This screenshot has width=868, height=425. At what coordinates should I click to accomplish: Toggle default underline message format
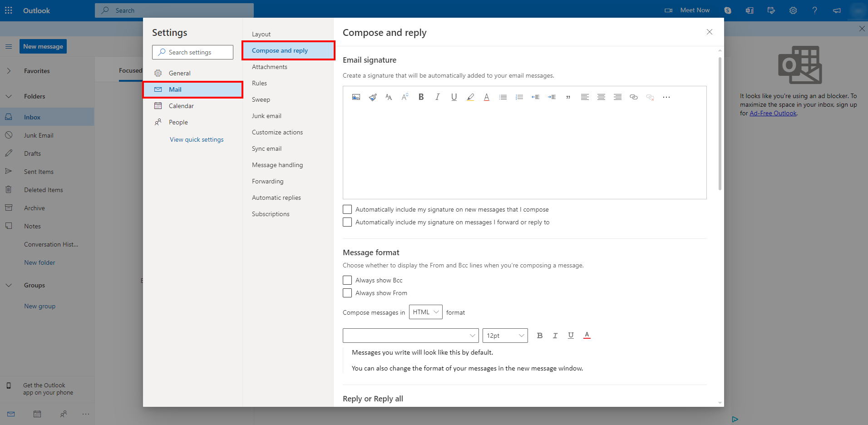click(571, 336)
